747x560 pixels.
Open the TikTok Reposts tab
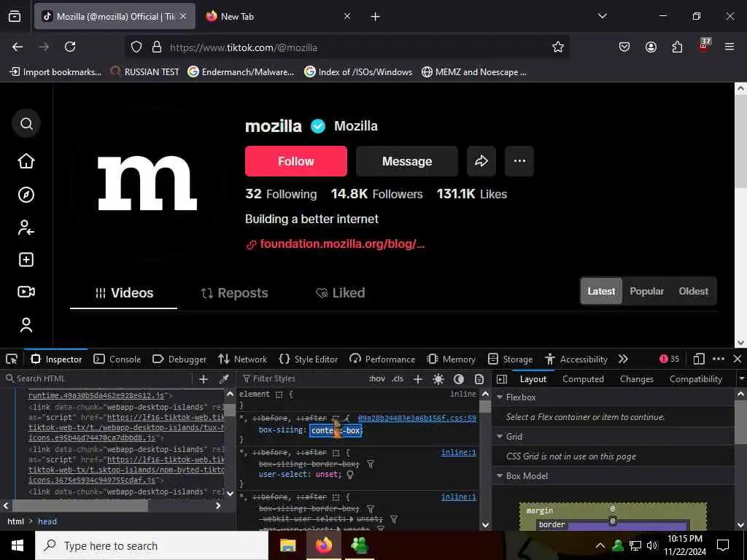point(234,293)
